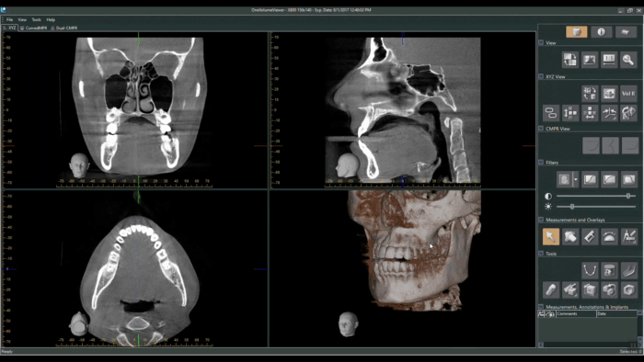The width and height of the screenshot is (644, 362).
Task: Open the information panel button
Action: [x=601, y=32]
